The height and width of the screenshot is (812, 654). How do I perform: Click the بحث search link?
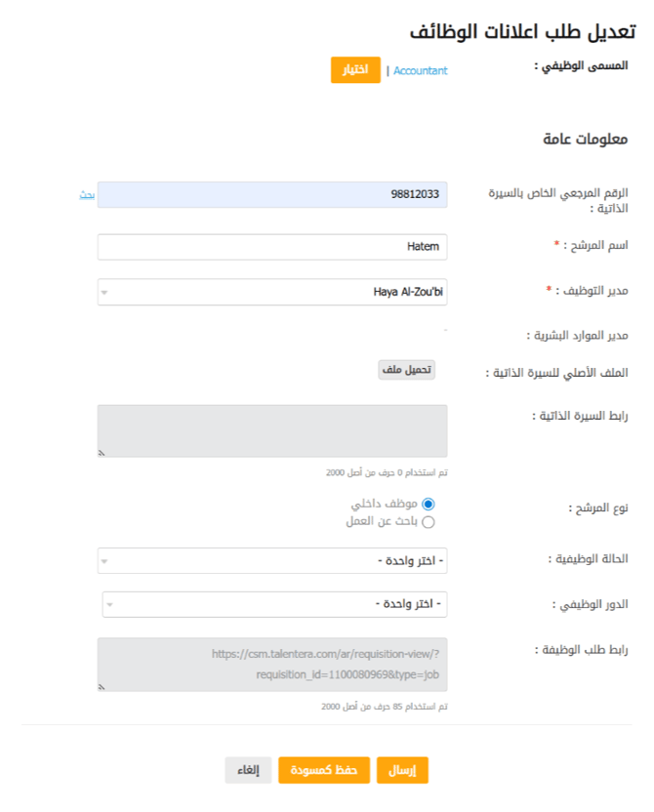coord(87,195)
